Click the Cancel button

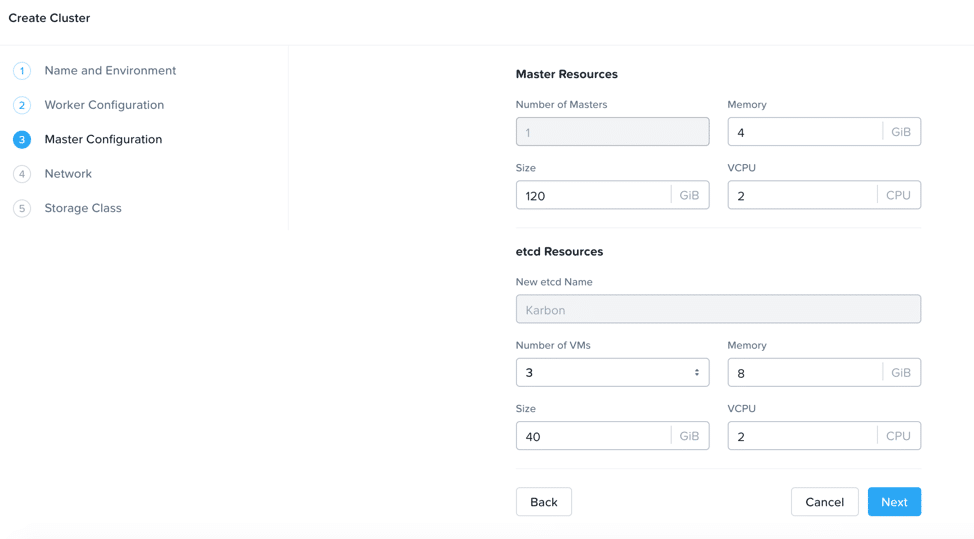824,502
